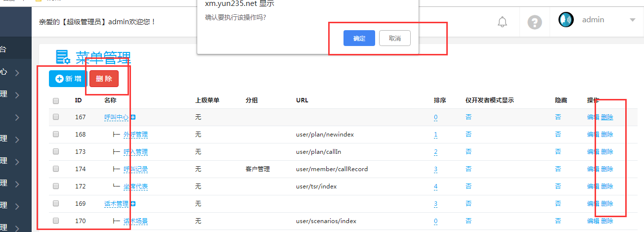This screenshot has width=644, height=232.
Task: Click 删除 link for row 173
Action: 607,152
